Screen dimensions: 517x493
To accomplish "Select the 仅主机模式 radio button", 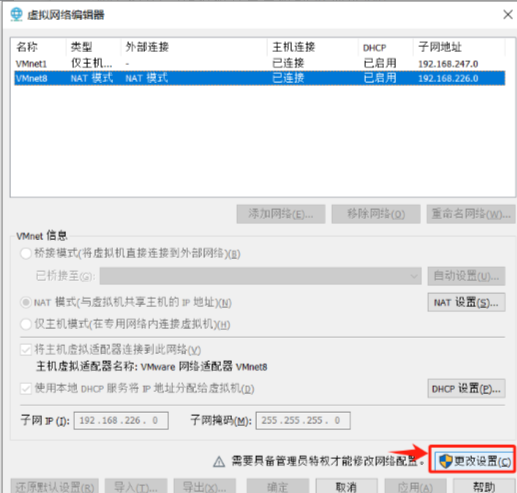I will (x=26, y=324).
